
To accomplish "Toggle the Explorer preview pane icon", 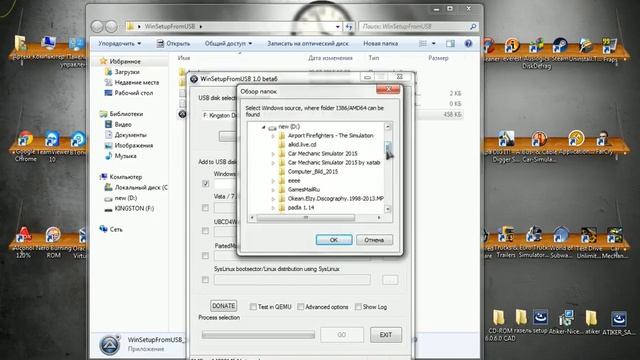I will (450, 43).
